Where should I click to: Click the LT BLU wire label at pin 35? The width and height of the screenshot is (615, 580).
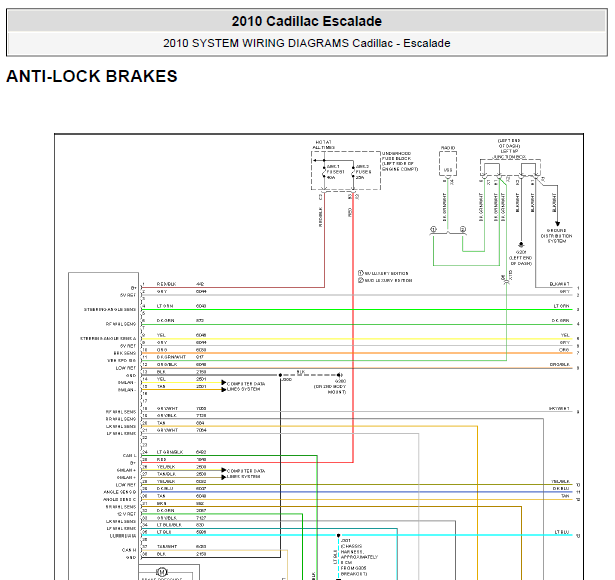point(164,532)
